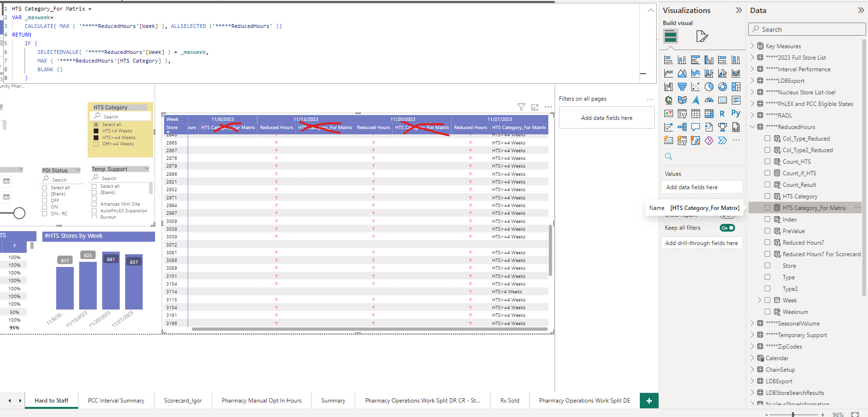The height and width of the screenshot is (417, 868).
Task: Open the Rx Sold page tab
Action: click(x=510, y=400)
